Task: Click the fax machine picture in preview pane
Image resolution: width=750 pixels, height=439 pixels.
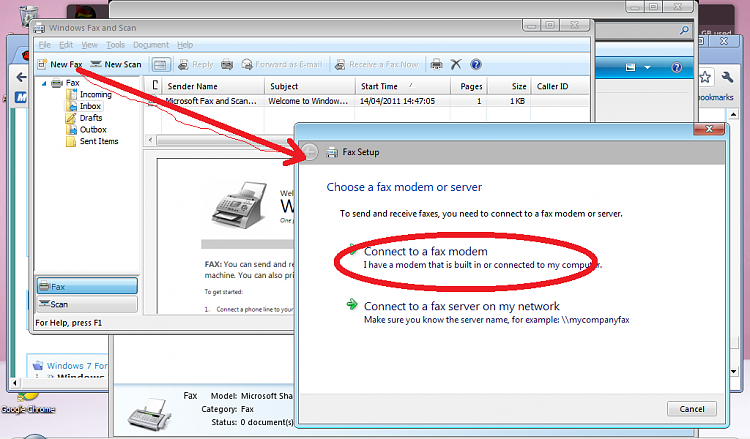Action: (241, 205)
